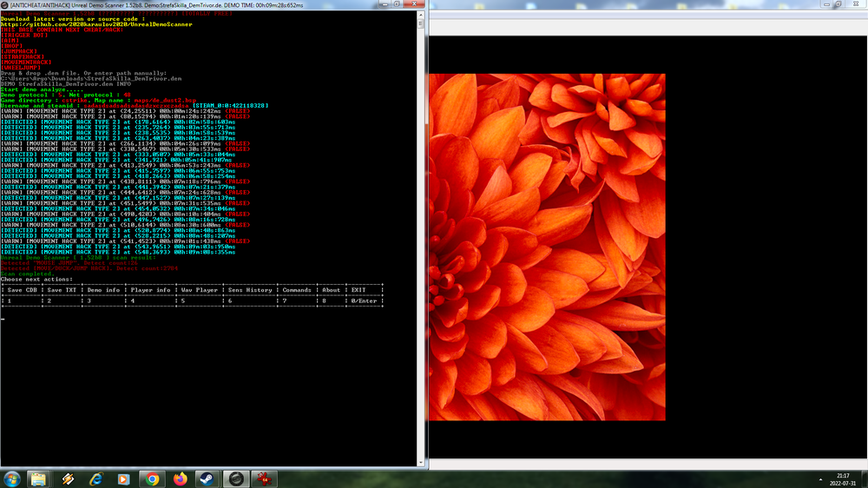Click console scrollbar up arrow
Viewport: 868px width, 488px height.
[421, 15]
